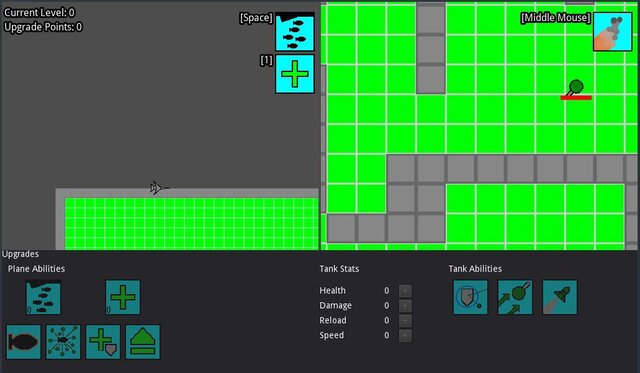Image resolution: width=640 pixels, height=373 pixels.
Task: Click the green tank on the map
Action: (575, 87)
